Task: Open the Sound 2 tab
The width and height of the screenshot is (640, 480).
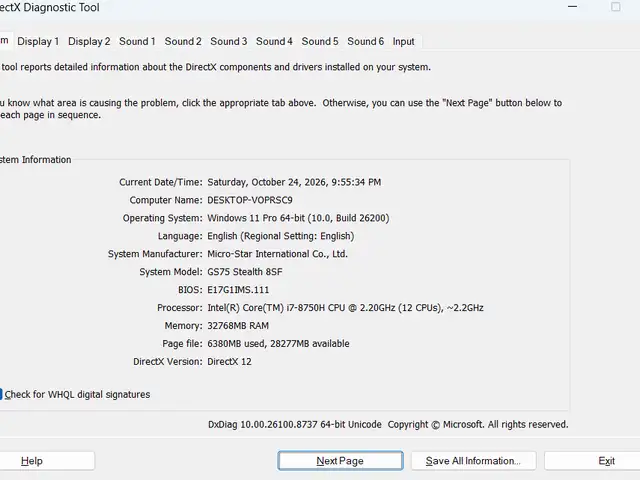Action: point(183,41)
